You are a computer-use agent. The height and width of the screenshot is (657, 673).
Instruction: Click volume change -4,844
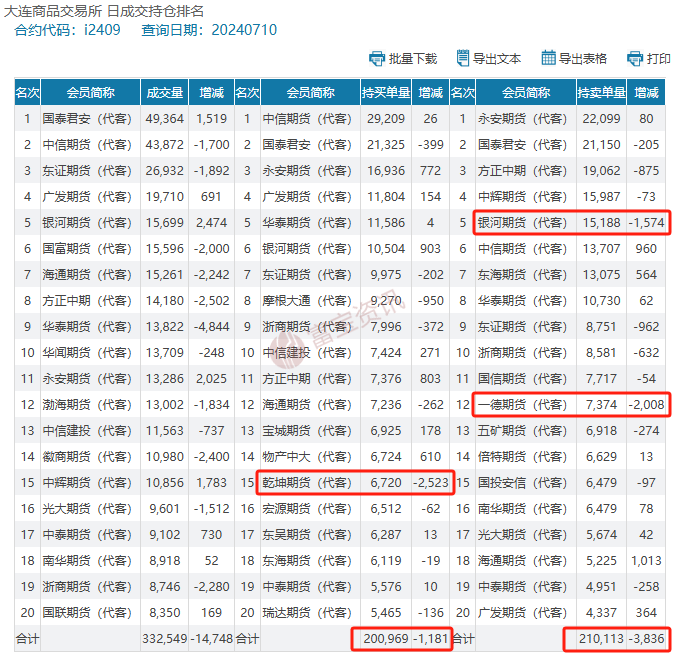(x=212, y=327)
